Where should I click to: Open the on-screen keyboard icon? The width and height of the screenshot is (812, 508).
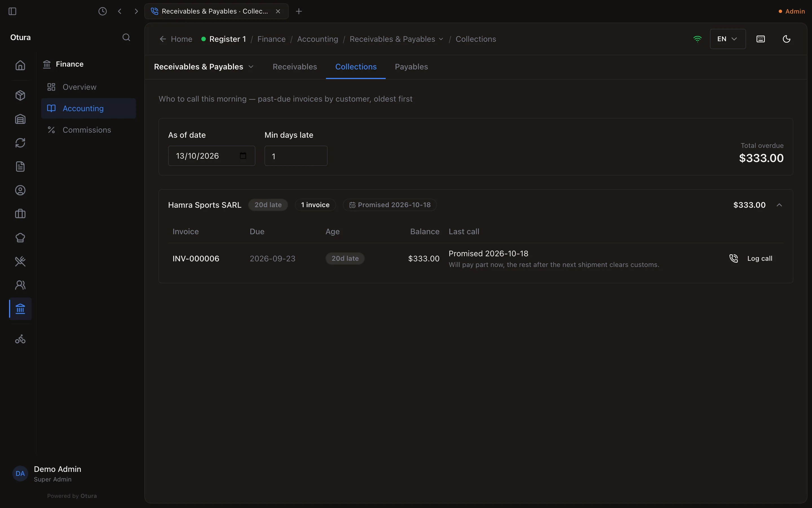tap(761, 39)
